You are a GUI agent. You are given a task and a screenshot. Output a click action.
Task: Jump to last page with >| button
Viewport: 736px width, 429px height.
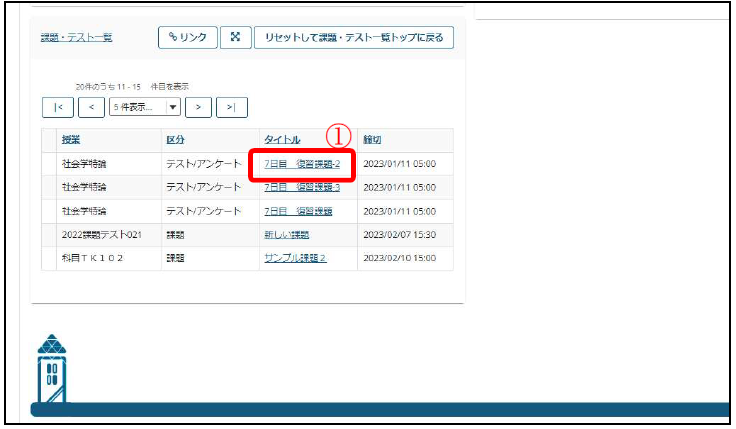tap(232, 106)
